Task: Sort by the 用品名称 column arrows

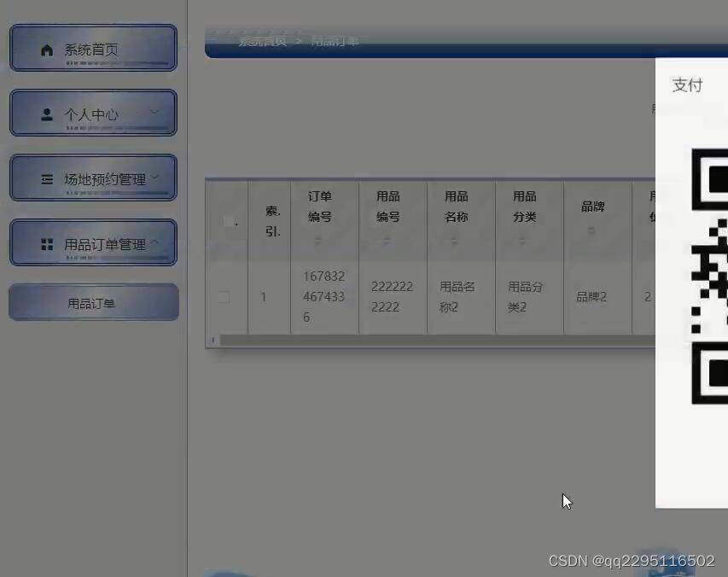Action: 454,241
